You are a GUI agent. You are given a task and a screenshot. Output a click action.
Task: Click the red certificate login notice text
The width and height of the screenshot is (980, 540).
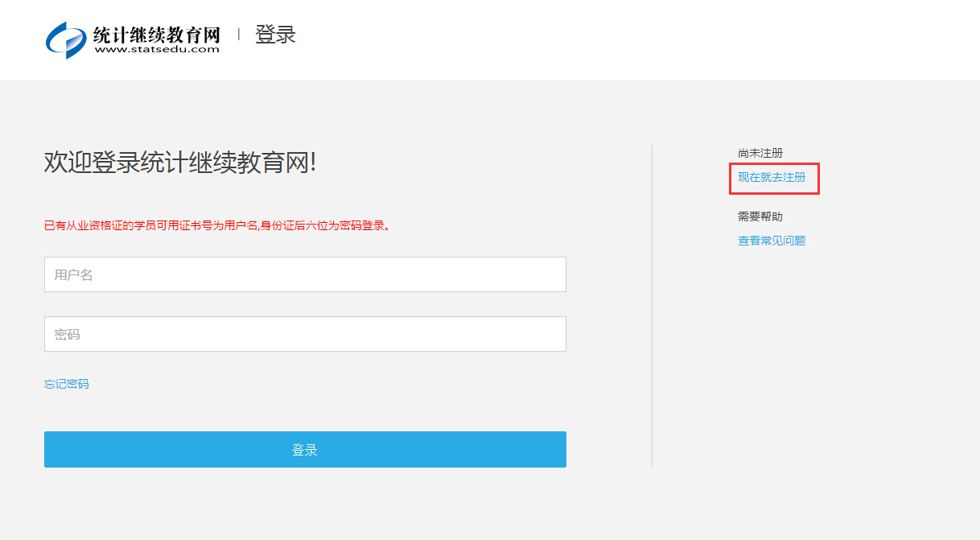[x=217, y=226]
